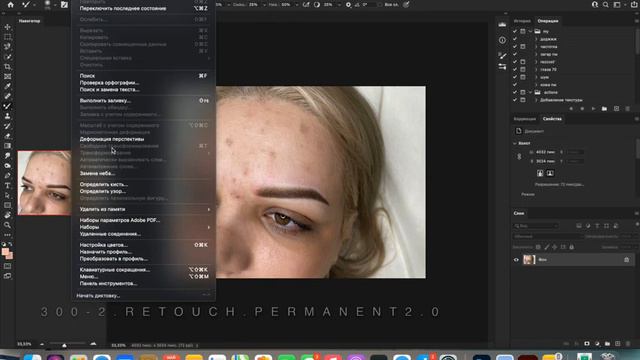Toggle checkmark for 'шум' action

tap(515, 77)
